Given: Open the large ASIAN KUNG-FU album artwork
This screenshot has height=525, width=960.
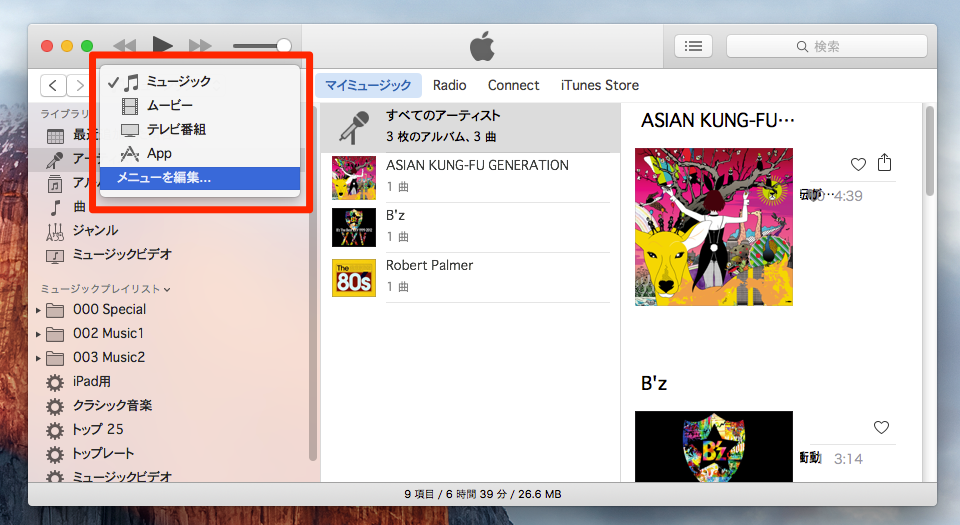Looking at the screenshot, I should point(714,227).
